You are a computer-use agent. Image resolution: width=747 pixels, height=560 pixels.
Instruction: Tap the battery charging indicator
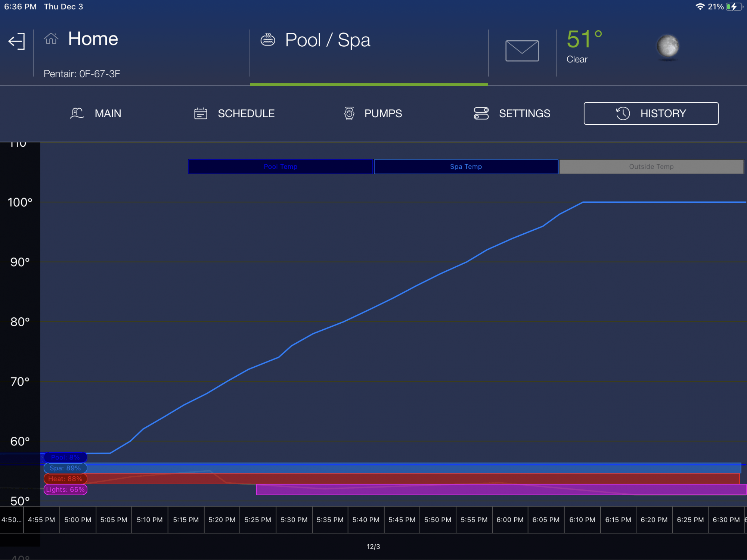point(734,7)
